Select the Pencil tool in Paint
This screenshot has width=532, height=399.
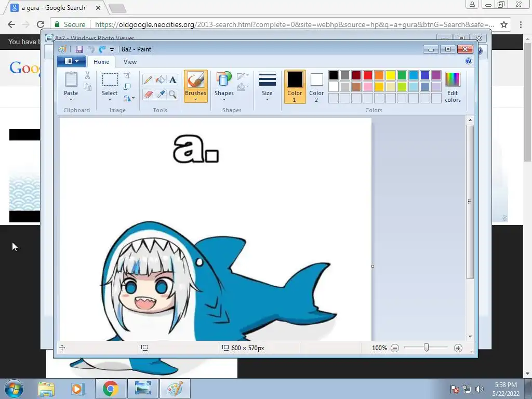148,79
